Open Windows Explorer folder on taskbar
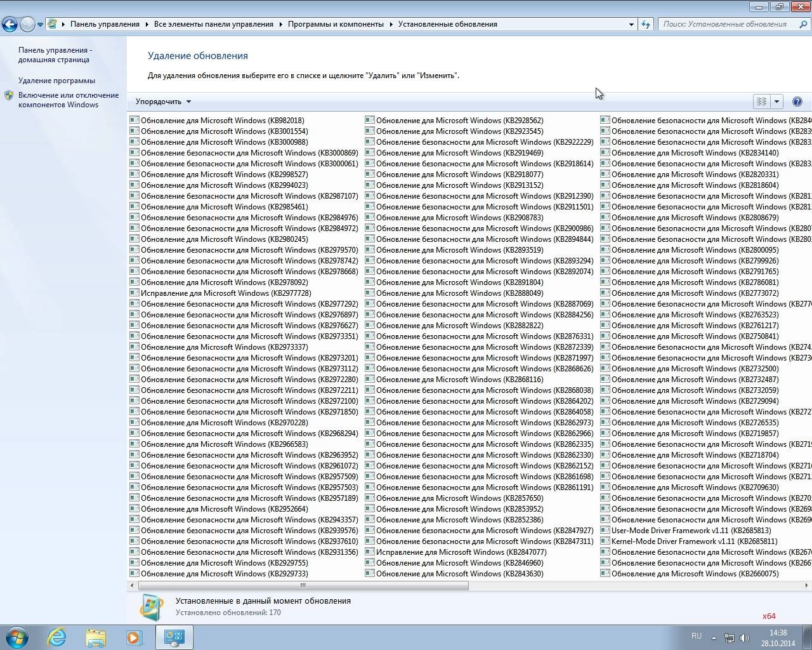 pyautogui.click(x=96, y=637)
